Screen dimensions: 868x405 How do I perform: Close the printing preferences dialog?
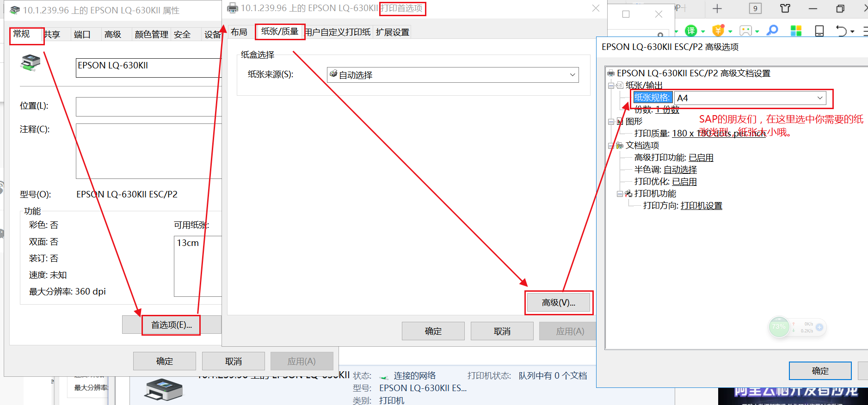[x=596, y=8]
